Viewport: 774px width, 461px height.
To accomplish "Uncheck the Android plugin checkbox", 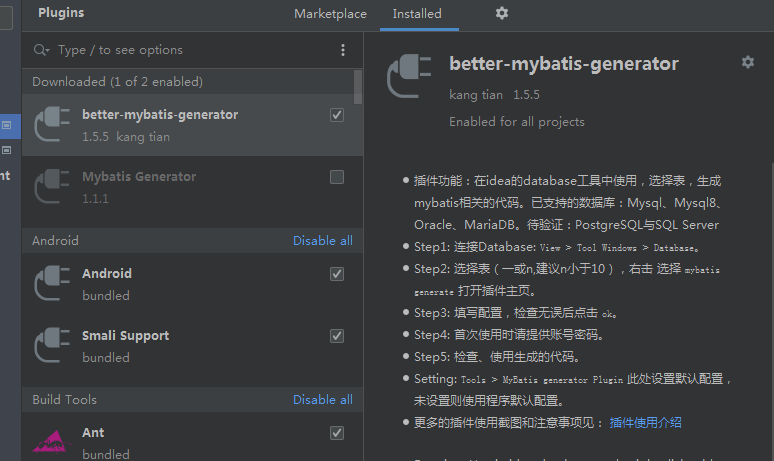I will pos(337,274).
